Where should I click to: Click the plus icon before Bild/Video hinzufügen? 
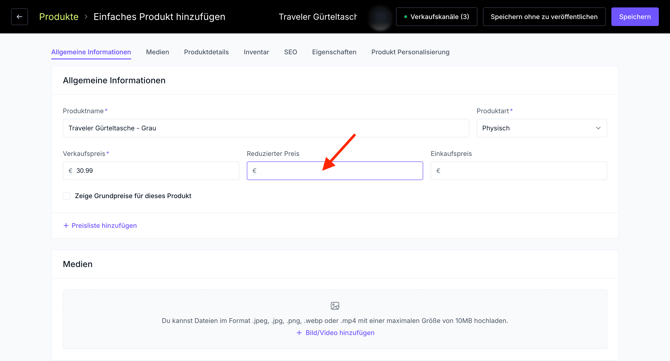(x=299, y=333)
